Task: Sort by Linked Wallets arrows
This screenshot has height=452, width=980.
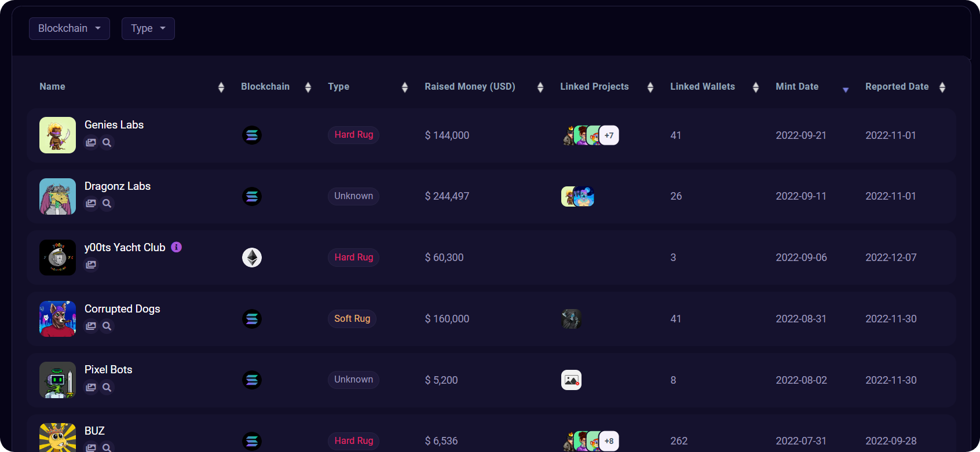Action: [756, 87]
